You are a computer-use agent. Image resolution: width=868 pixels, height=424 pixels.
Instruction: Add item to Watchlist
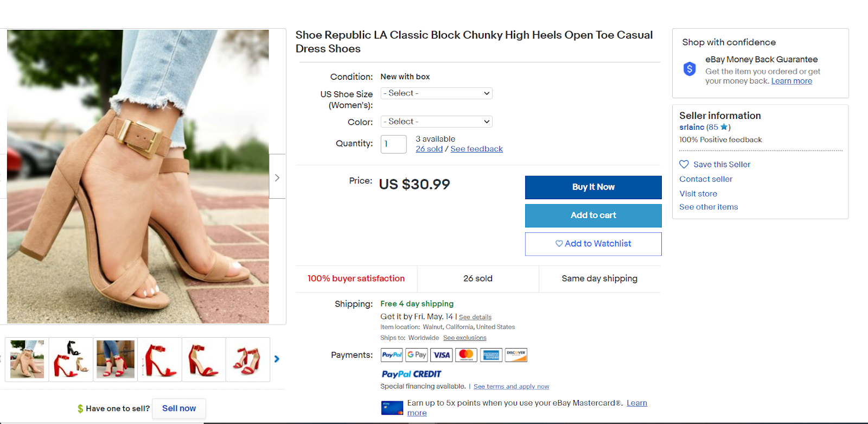click(x=593, y=244)
